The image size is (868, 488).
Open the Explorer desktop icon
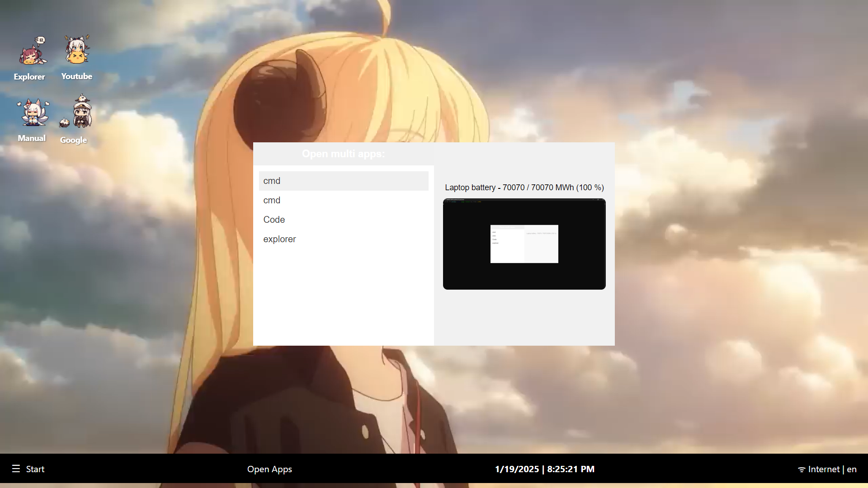(x=30, y=59)
